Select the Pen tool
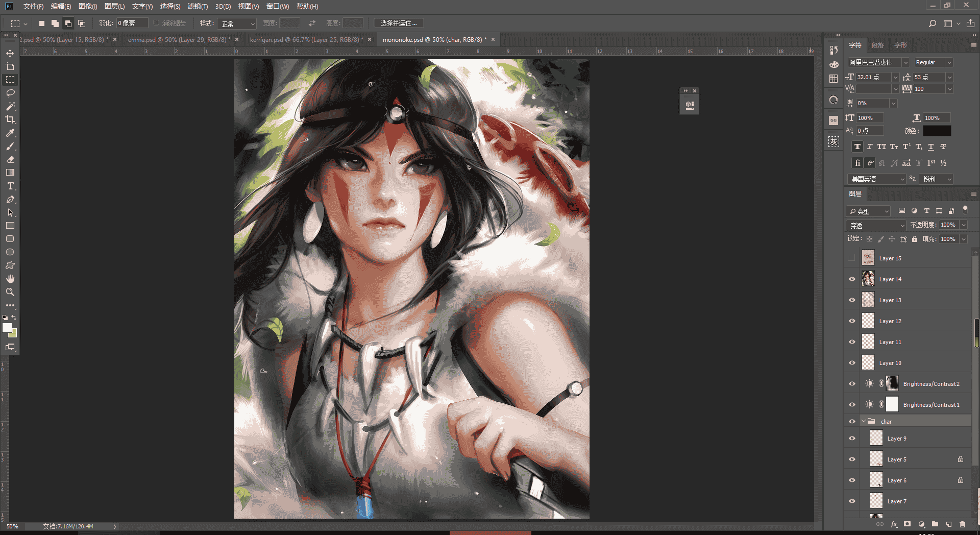The width and height of the screenshot is (980, 535). pos(10,199)
